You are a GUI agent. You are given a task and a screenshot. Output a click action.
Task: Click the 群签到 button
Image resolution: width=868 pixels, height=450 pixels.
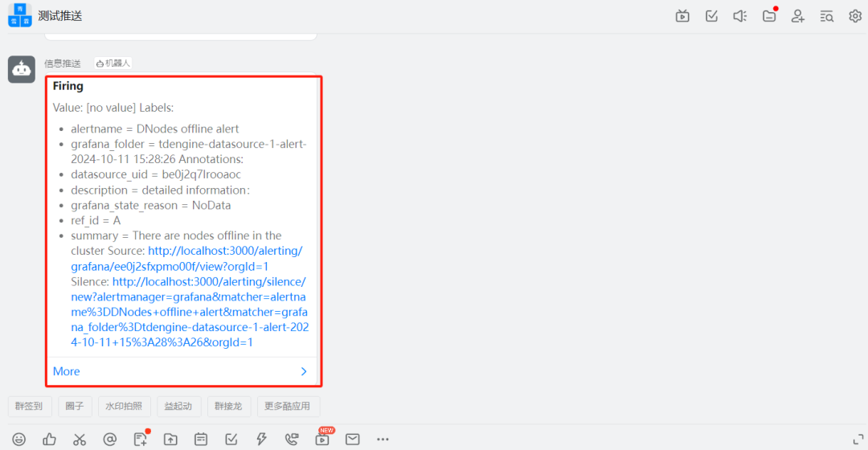point(30,407)
